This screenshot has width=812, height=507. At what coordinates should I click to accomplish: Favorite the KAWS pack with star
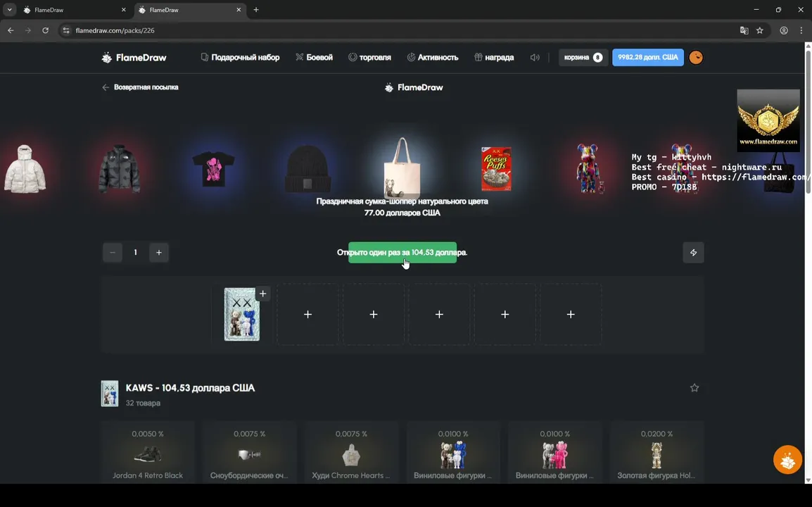pyautogui.click(x=694, y=388)
